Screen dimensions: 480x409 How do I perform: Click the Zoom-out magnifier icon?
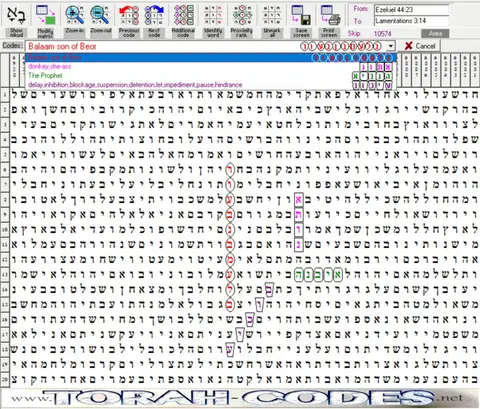point(101,15)
